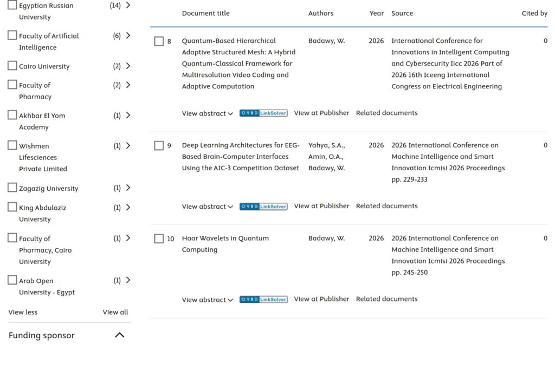Open Zagazig University affiliation arrow
This screenshot has height=392, width=555.
click(x=128, y=188)
